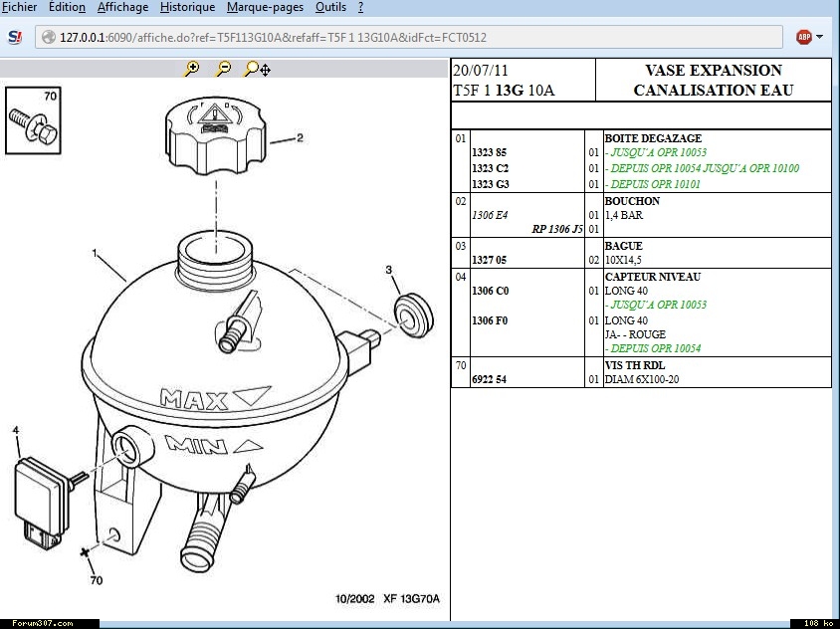Click the zoom in magnifier icon
Screen dimensions: 840x629
click(x=192, y=69)
